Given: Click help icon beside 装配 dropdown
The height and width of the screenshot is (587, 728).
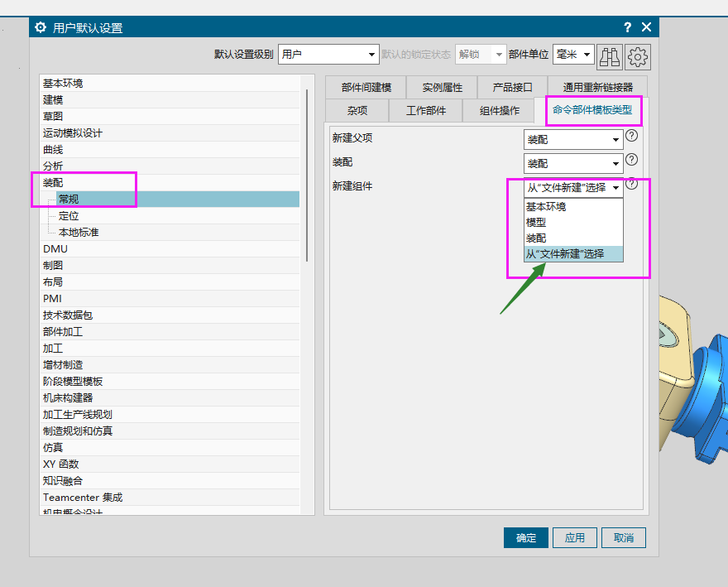Looking at the screenshot, I should coord(631,160).
